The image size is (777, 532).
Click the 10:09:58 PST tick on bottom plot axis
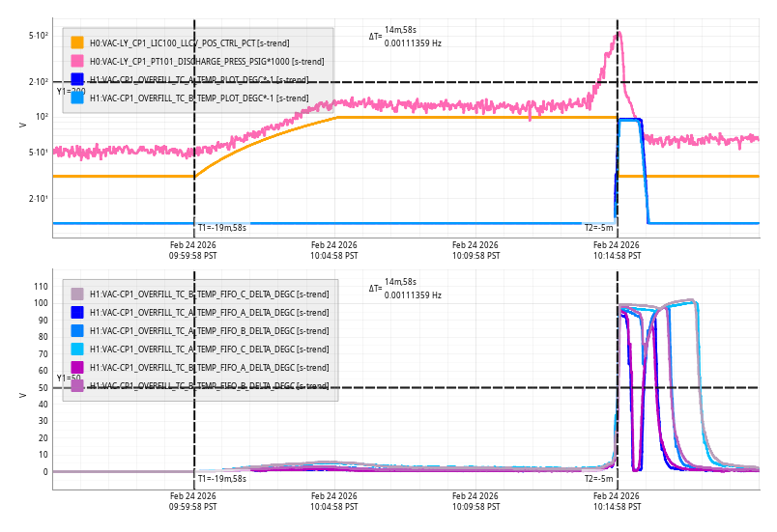coord(475,501)
